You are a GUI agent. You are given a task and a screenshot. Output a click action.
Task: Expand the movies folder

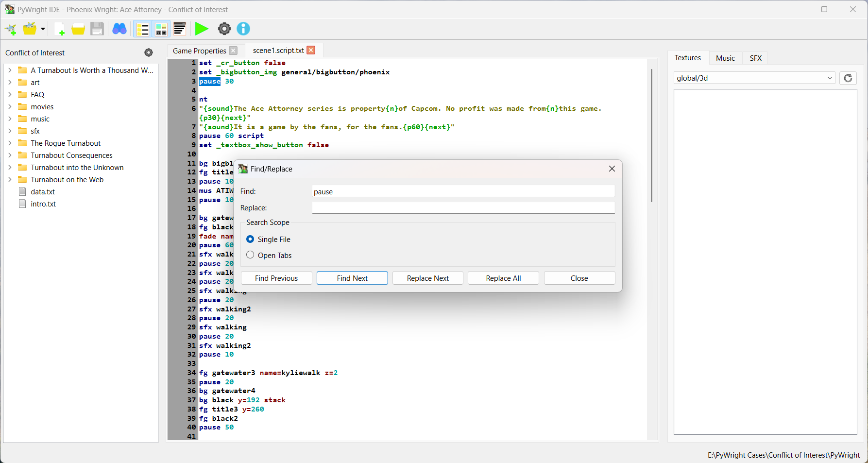coord(10,106)
